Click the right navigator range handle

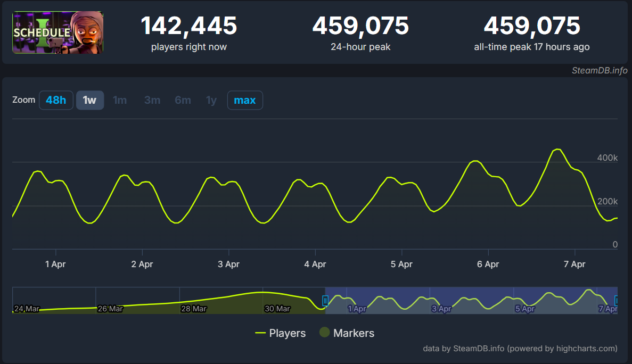(617, 301)
